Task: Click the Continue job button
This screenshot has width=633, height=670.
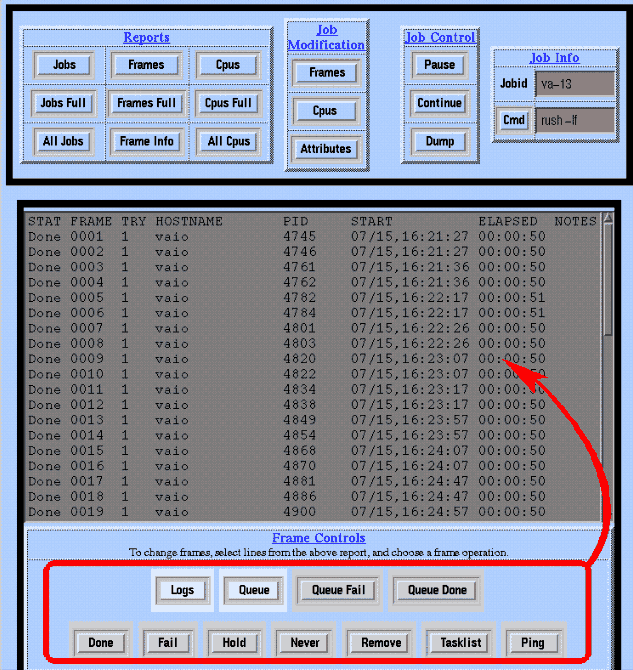Action: pyautogui.click(x=439, y=103)
